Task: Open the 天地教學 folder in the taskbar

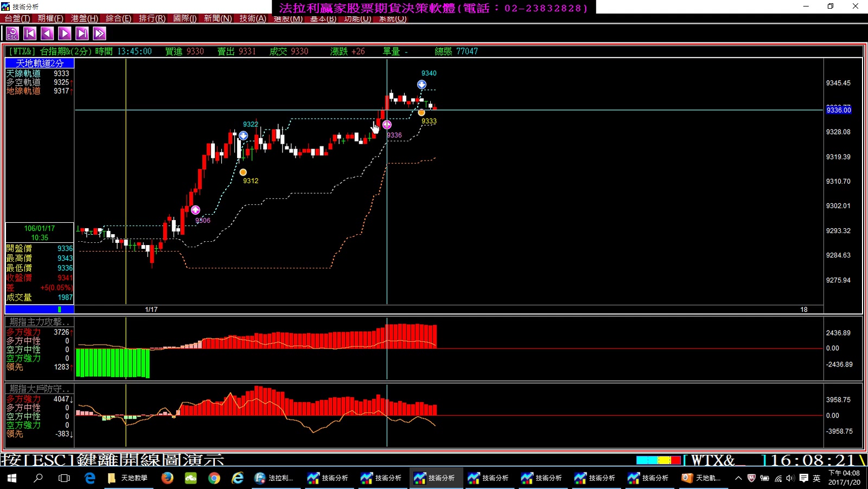Action: coord(127,478)
